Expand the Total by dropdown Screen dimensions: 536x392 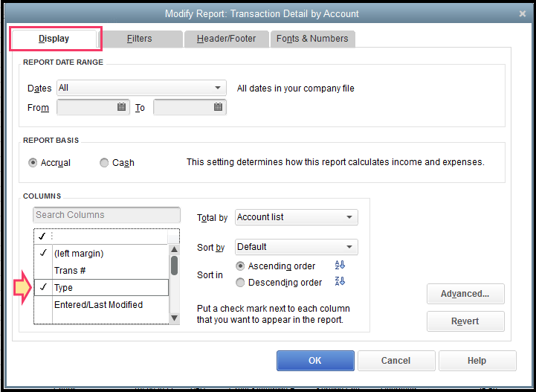tap(349, 217)
